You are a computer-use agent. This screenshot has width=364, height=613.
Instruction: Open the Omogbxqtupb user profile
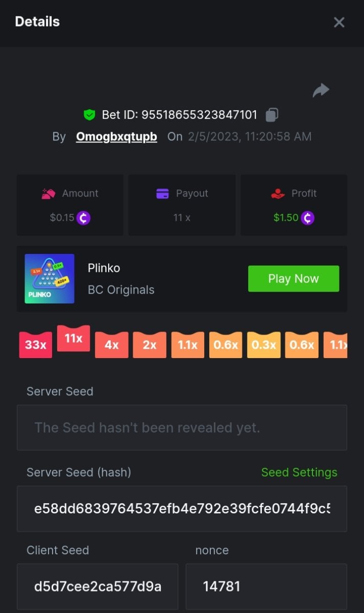(x=116, y=137)
